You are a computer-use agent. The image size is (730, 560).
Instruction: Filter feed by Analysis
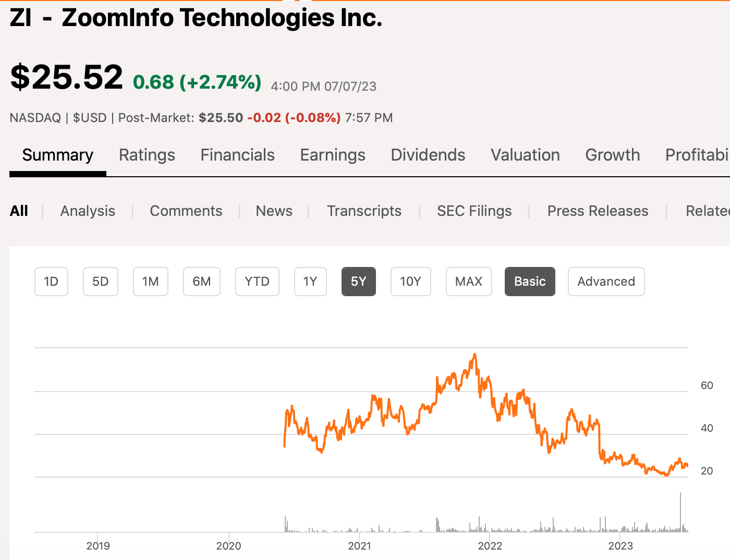[x=88, y=211]
